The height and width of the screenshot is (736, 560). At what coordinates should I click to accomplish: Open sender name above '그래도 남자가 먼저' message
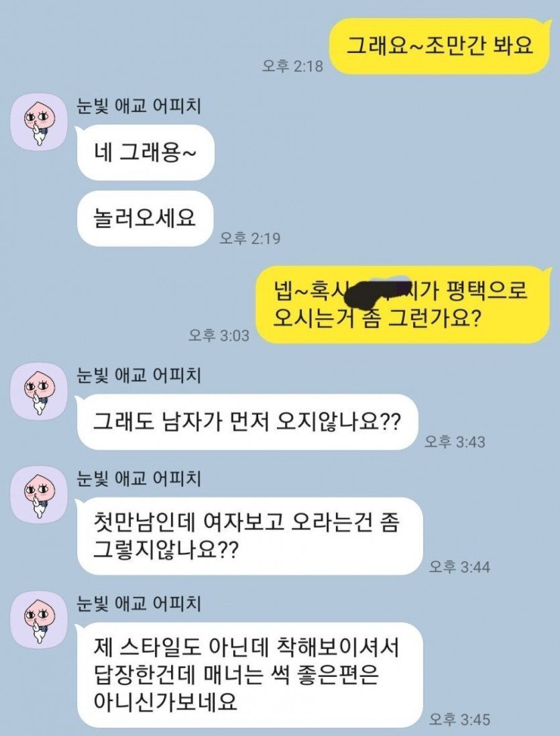pyautogui.click(x=139, y=375)
